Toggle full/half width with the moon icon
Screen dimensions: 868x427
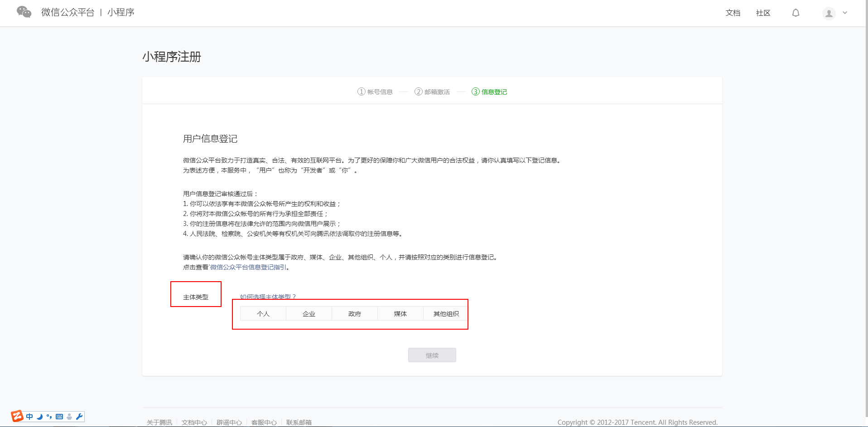coord(39,416)
